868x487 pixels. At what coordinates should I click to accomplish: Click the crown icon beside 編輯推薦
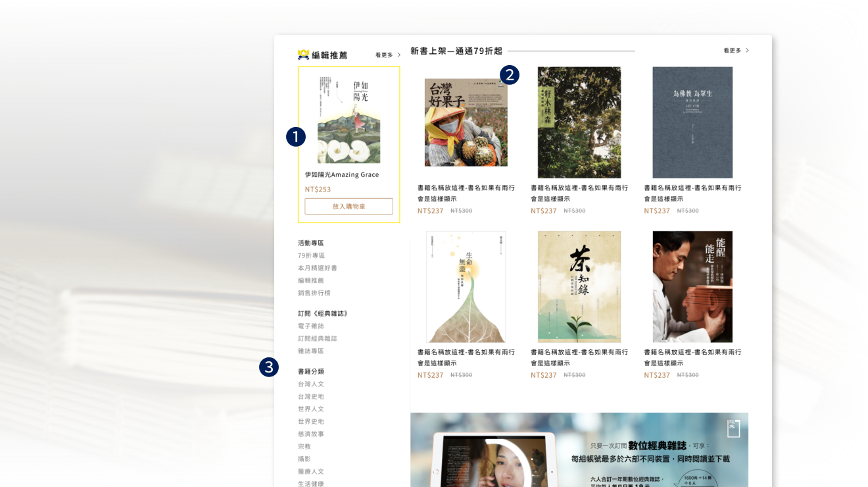[303, 55]
